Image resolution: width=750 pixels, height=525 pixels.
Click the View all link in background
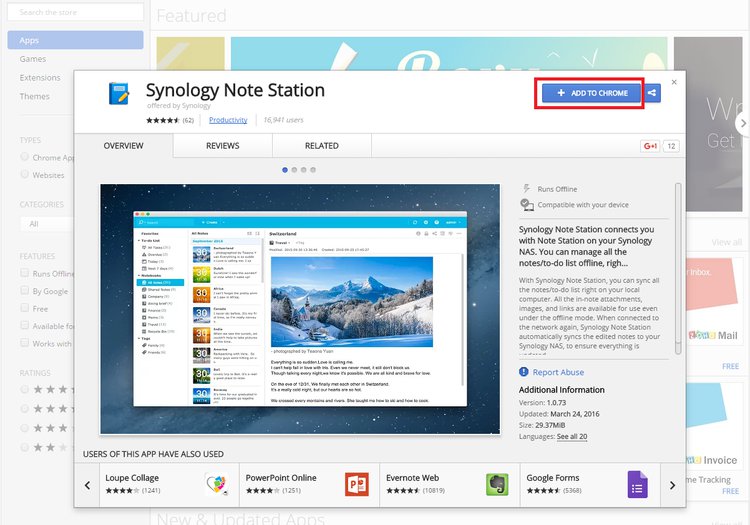727,242
